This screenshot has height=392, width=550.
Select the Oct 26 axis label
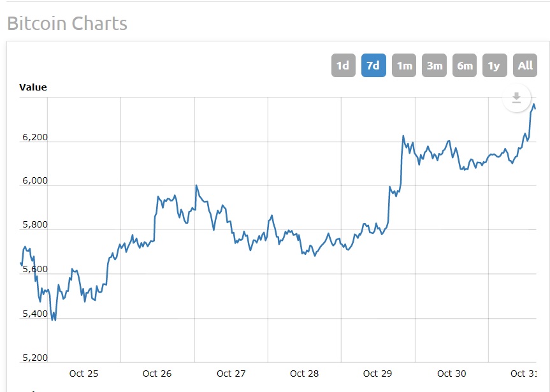pyautogui.click(x=157, y=374)
